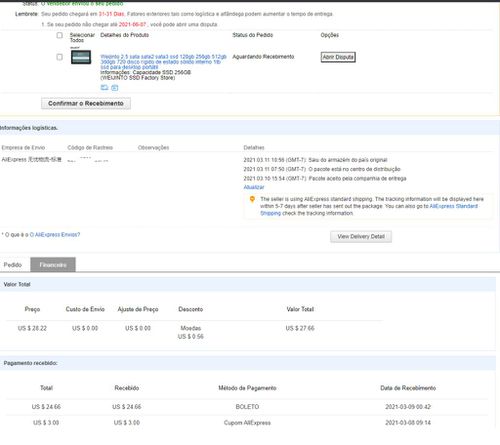
Task: Check the Selecionar Todos checkbox
Action: coord(59,35)
